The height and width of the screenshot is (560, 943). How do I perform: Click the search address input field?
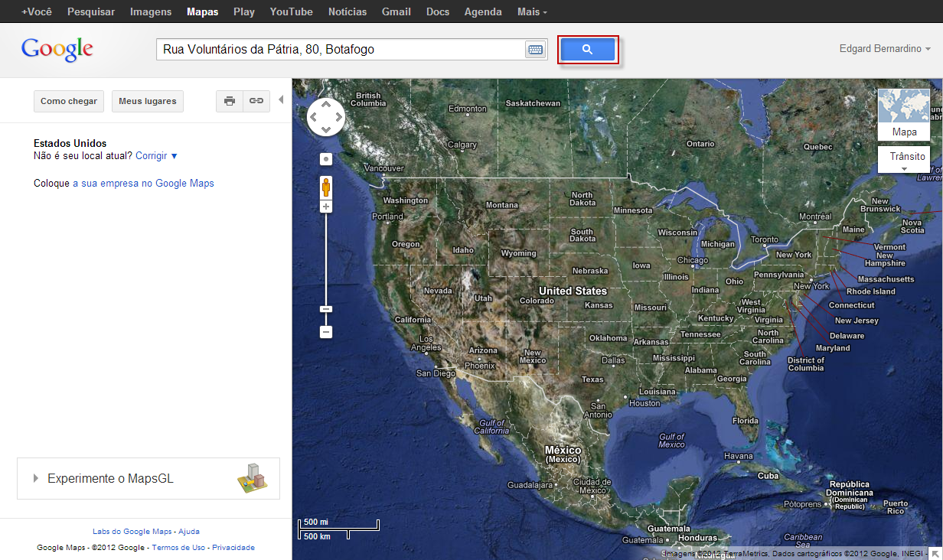(341, 50)
